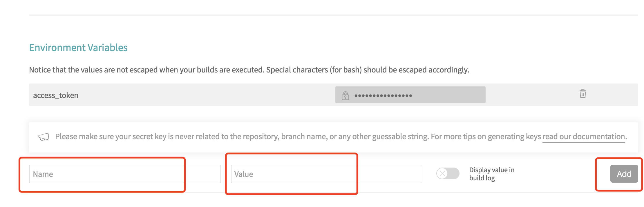Screen dimensions: 644x207
Task: Click the 'Special characters (for bash)' sentence
Action: (368, 70)
